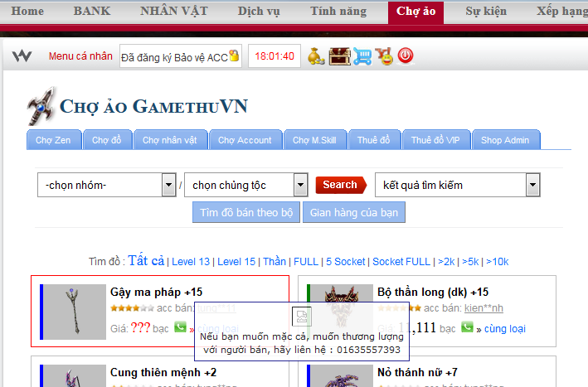Click the broken image icon in tooltip
This screenshot has height=387, width=588.
pyautogui.click(x=302, y=317)
